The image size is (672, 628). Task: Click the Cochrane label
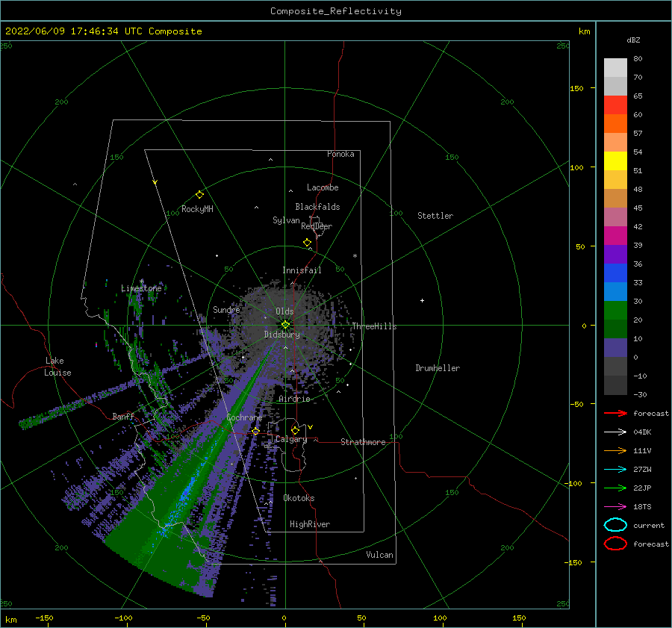tap(244, 417)
